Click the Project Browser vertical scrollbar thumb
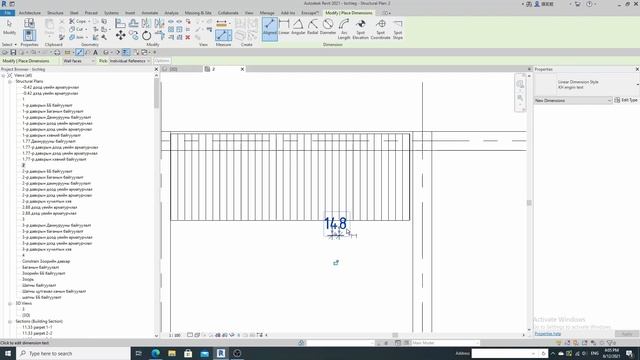This screenshot has height=360, width=640. pos(156,93)
